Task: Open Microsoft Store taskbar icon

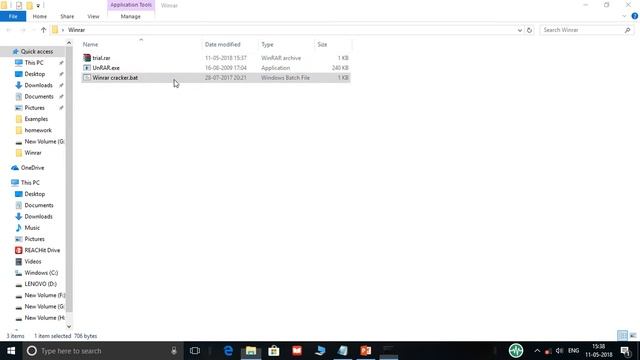Action: click(273, 351)
